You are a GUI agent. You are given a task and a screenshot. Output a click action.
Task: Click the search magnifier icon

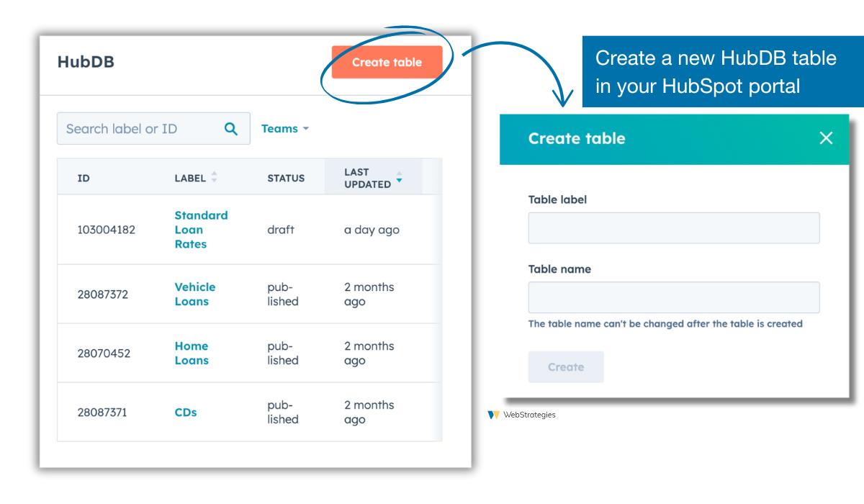click(x=231, y=129)
